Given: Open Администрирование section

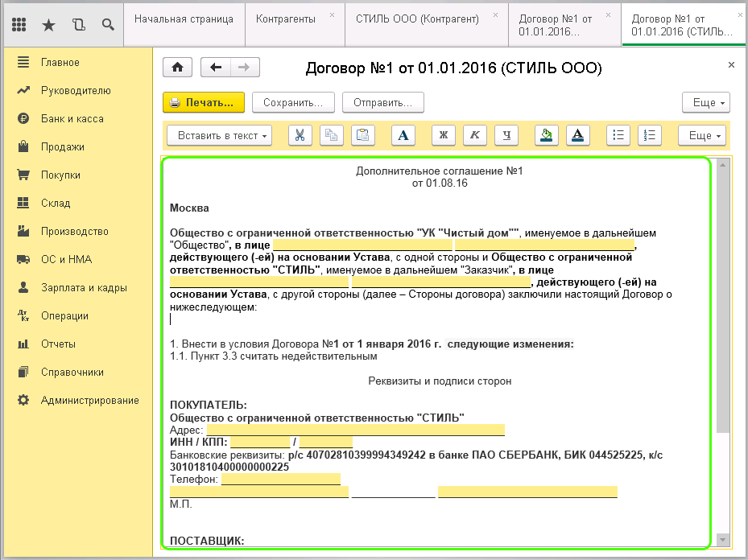Looking at the screenshot, I should 89,401.
